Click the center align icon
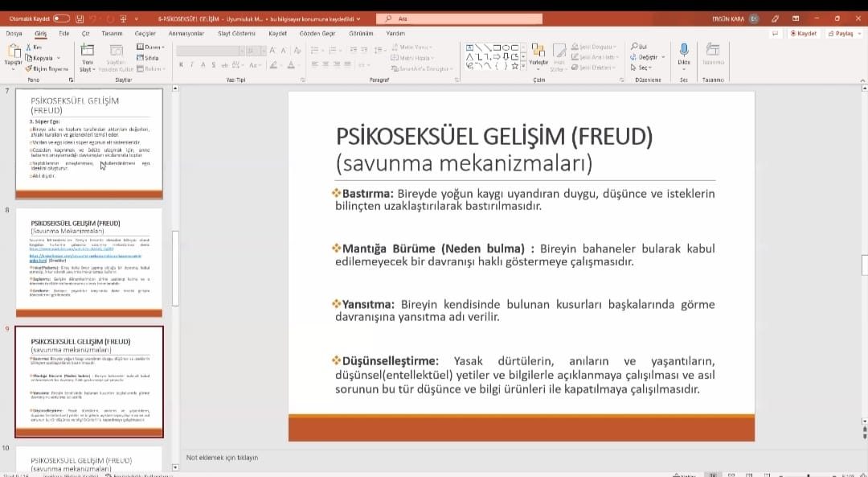The width and height of the screenshot is (868, 477). click(x=325, y=65)
